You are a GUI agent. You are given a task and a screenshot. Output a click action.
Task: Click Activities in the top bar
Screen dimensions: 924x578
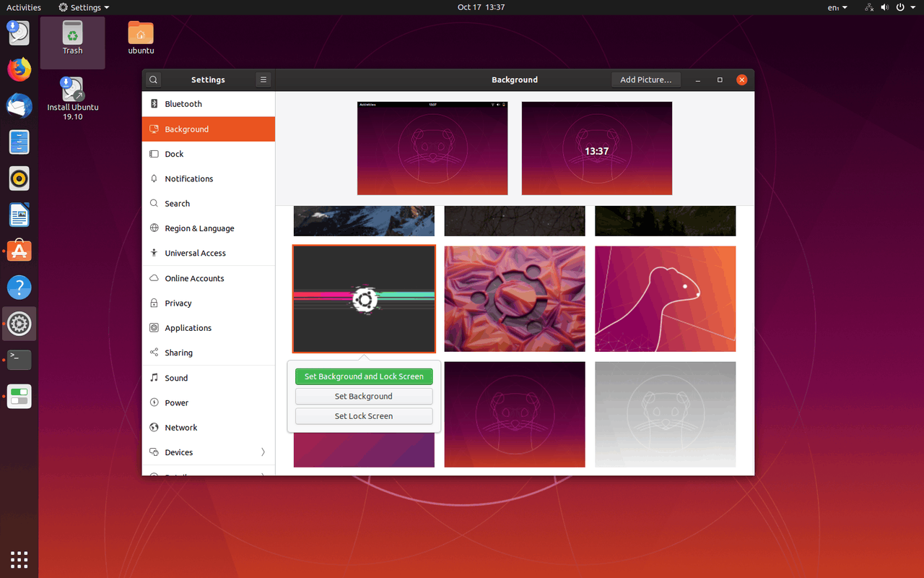click(24, 7)
